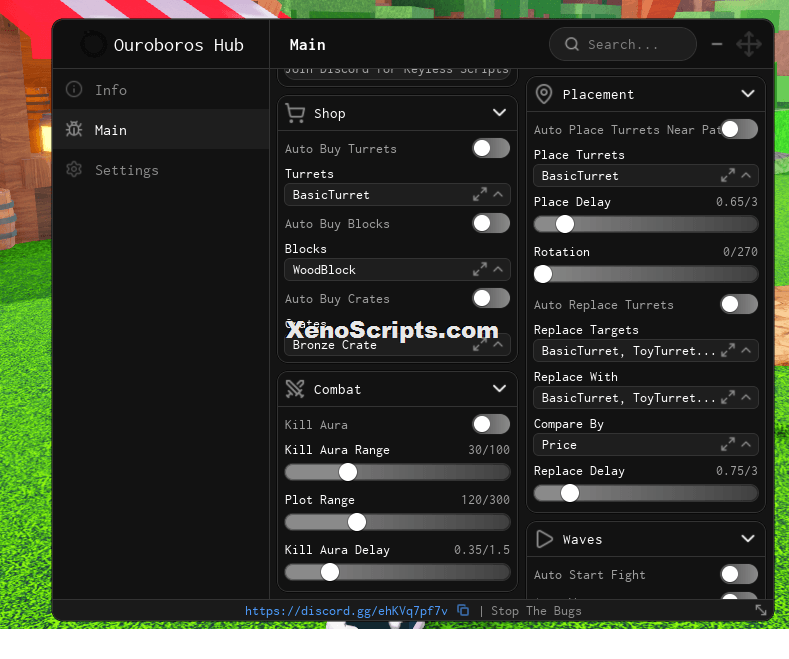Open the Replace Targets dropdown
789x659 pixels.
(x=646, y=351)
